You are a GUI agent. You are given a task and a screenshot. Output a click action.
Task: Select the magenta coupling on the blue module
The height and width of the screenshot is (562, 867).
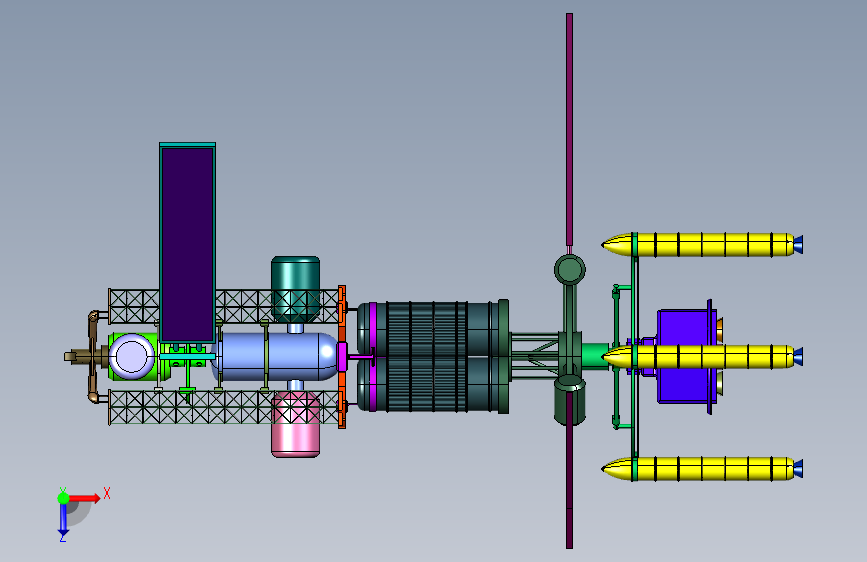point(342,357)
